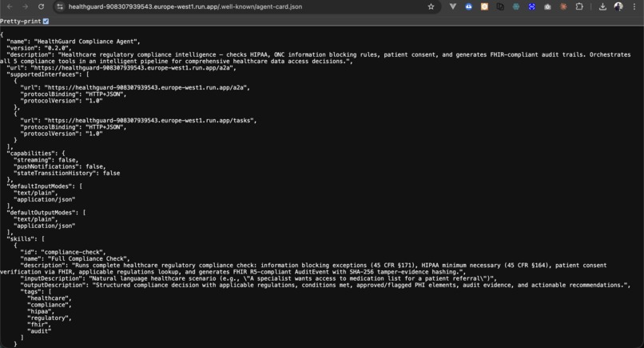Open the Vue devtools extension icon
Screen dimensions: 644x348
(452, 6)
